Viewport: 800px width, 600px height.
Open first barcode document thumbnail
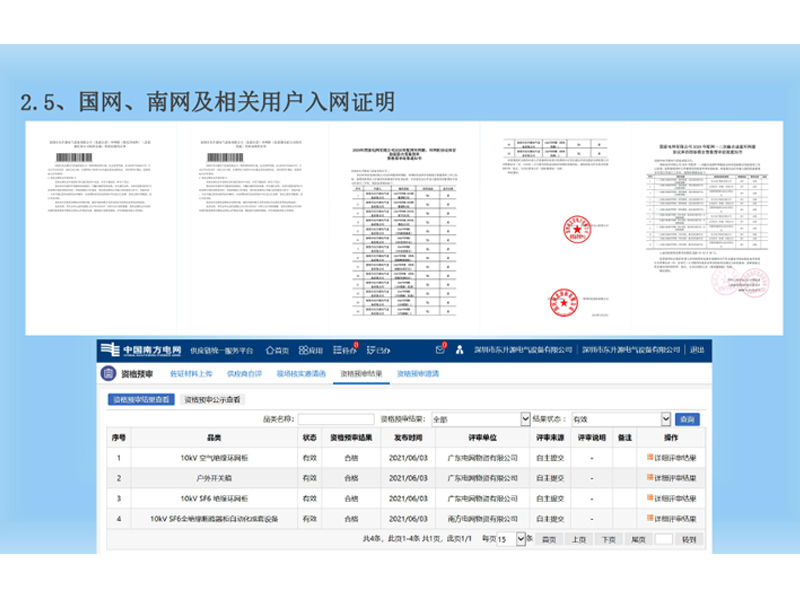pyautogui.click(x=101, y=228)
